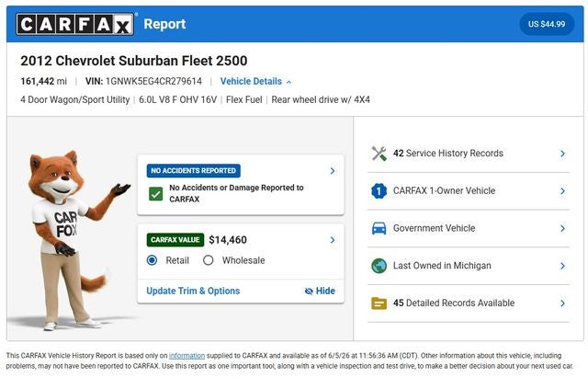Click the blue car Government Vehicle icon

tap(379, 228)
